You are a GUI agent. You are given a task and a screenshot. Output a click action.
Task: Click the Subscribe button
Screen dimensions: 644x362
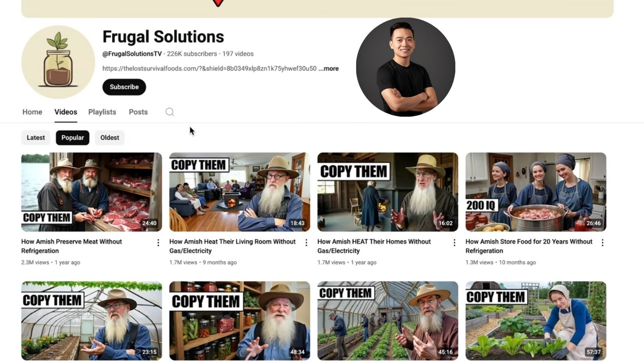(124, 86)
